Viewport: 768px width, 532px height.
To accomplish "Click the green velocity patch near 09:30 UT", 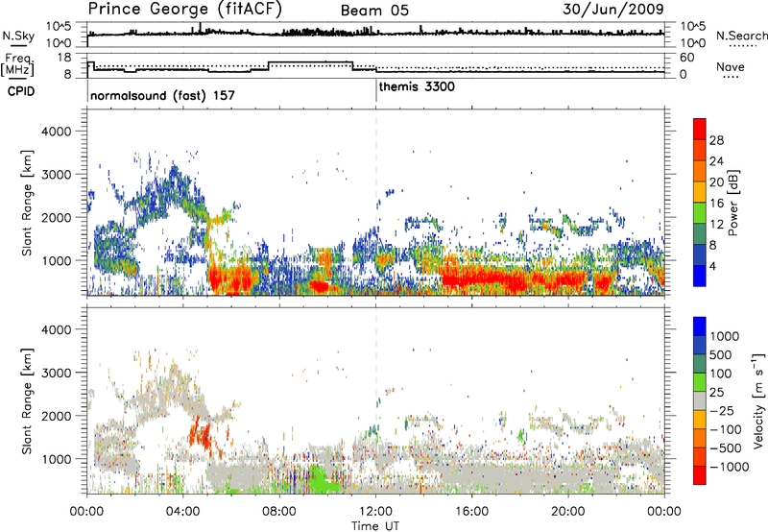I will tap(321, 479).
